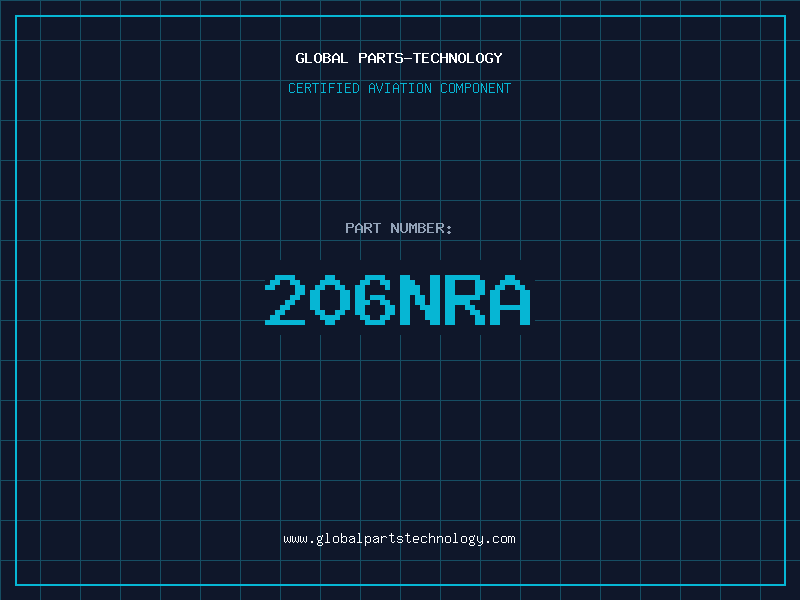Click the CERTIFIED AVIATION COMPONENT subtitle
The image size is (800, 600).
(x=399, y=88)
